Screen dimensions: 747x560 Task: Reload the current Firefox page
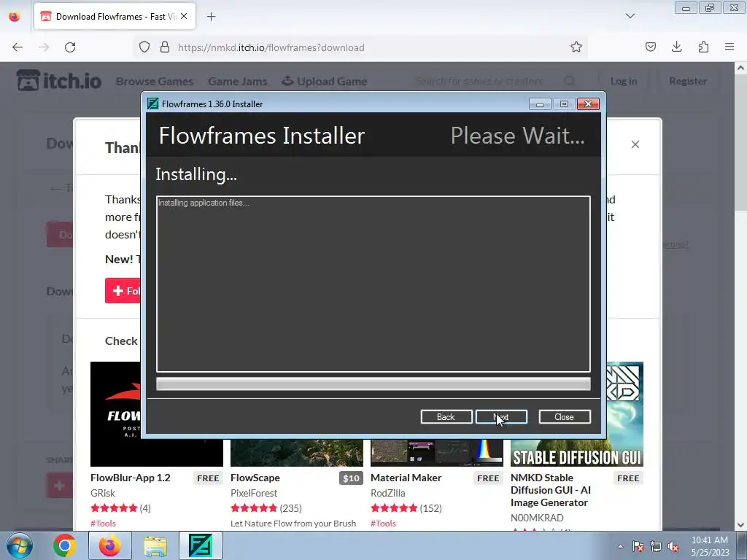coord(70,47)
